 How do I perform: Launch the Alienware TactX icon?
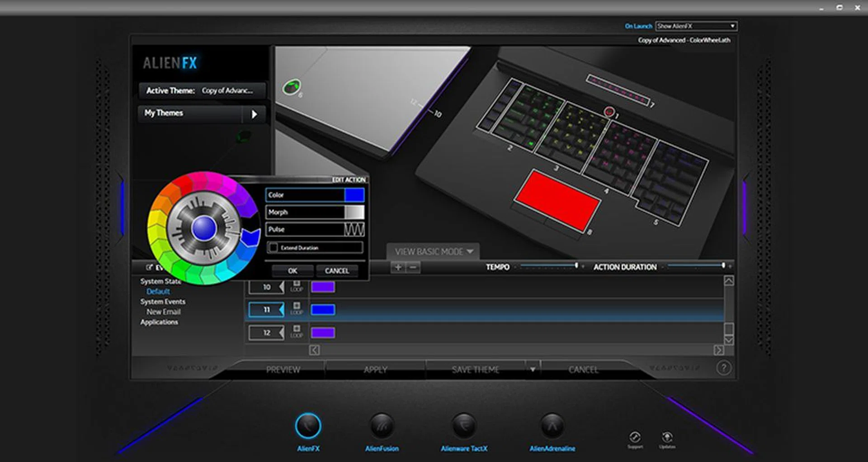(x=464, y=426)
